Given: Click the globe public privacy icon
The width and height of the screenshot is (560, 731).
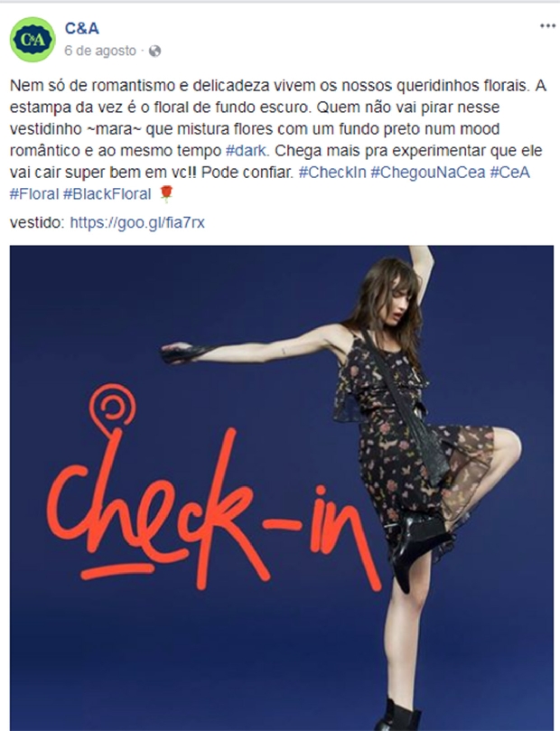Looking at the screenshot, I should click(x=154, y=51).
